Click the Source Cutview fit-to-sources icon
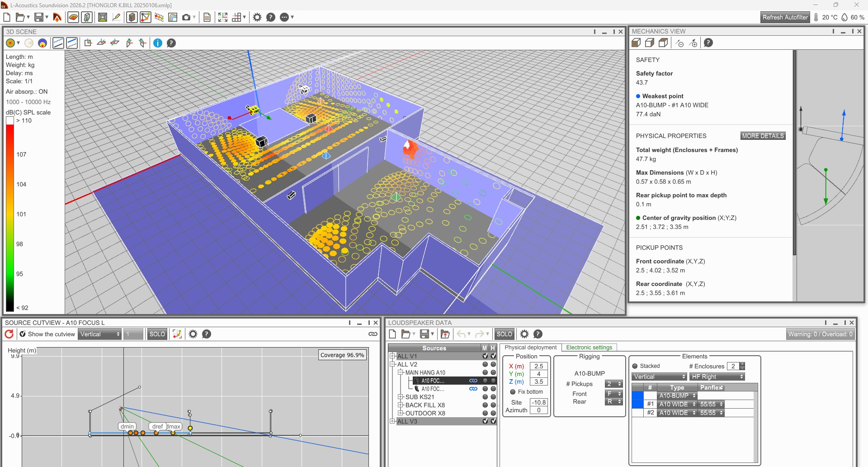Screen dimensions: 868x467 tap(177, 334)
